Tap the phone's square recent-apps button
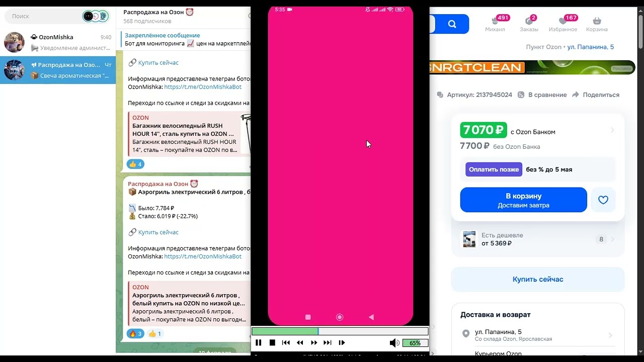Viewport: 644px width, 362px height. (x=308, y=317)
